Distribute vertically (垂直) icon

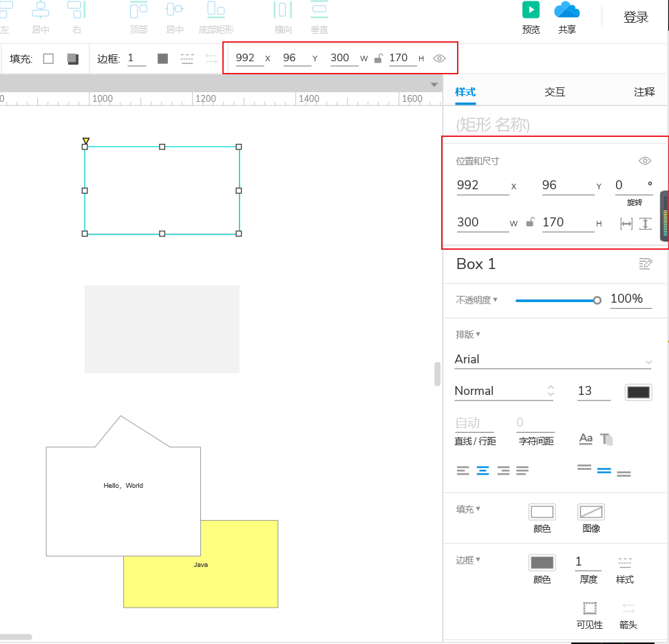(319, 10)
